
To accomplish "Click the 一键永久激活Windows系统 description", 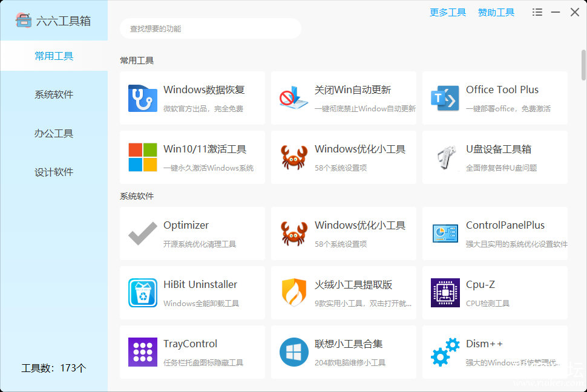I will pos(209,168).
